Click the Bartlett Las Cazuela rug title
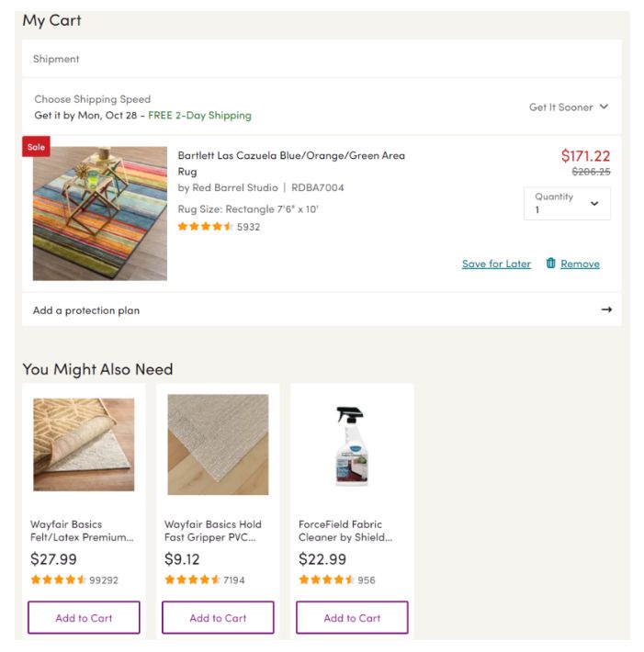This screenshot has height=652, width=644. (291, 163)
